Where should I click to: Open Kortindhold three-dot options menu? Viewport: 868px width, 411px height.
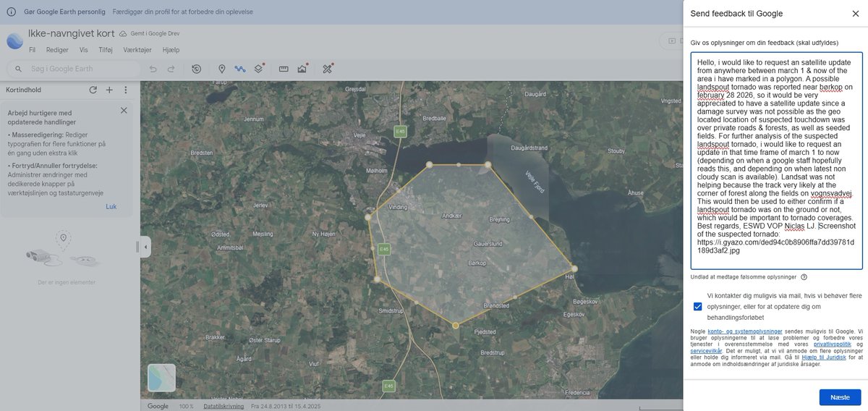(x=125, y=90)
